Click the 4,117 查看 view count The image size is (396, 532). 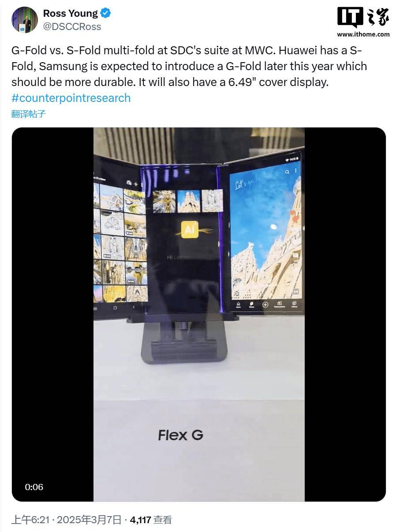coord(151,520)
